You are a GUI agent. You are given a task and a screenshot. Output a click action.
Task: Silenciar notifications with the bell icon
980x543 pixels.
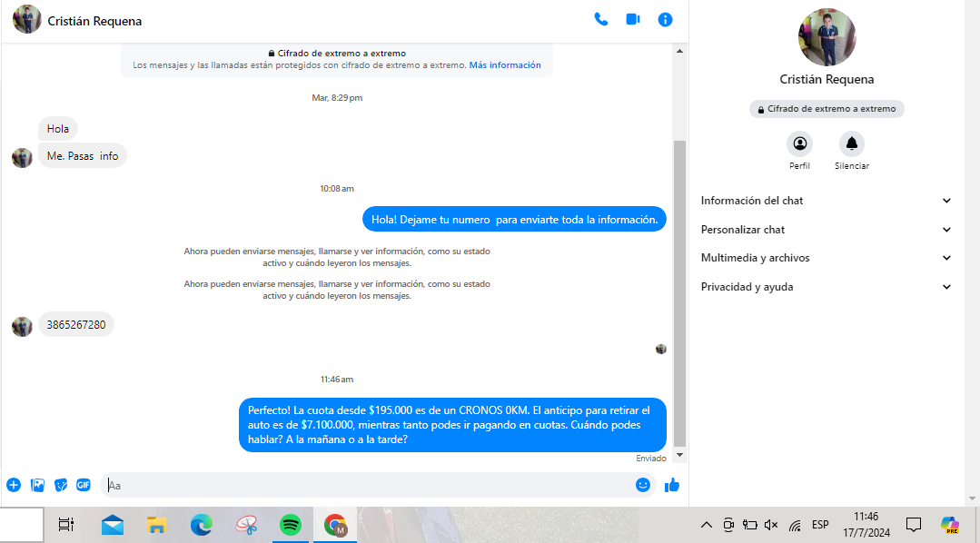(852, 143)
